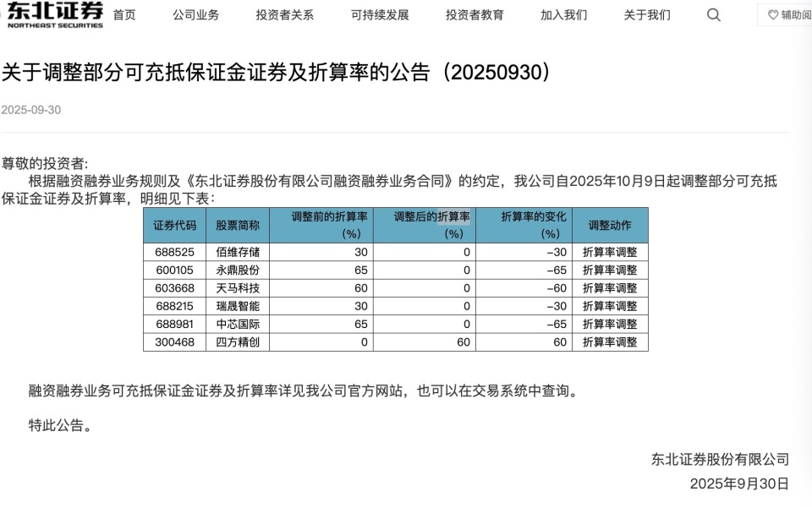
Task: Navigate to 首页 menu item
Action: coord(124,15)
